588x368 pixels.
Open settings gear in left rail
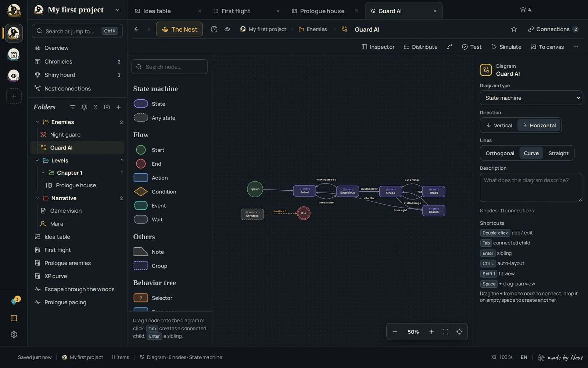tap(14, 335)
